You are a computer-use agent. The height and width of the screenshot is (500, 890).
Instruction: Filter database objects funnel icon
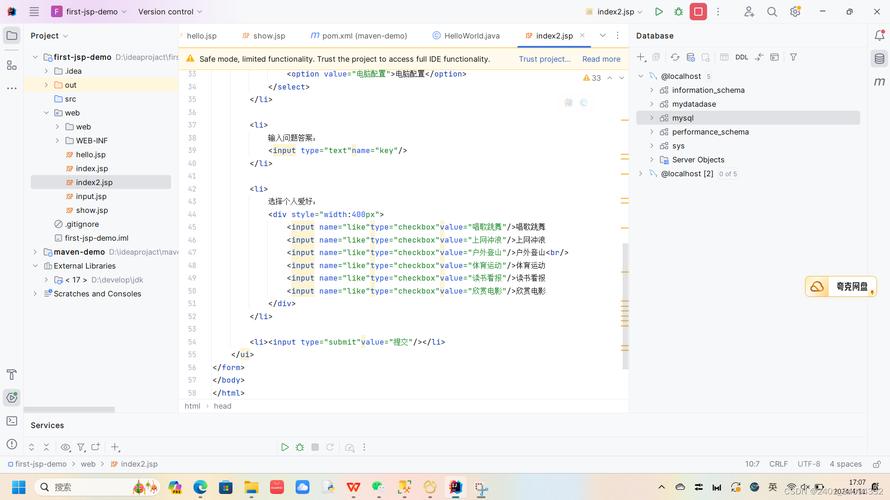(793, 57)
